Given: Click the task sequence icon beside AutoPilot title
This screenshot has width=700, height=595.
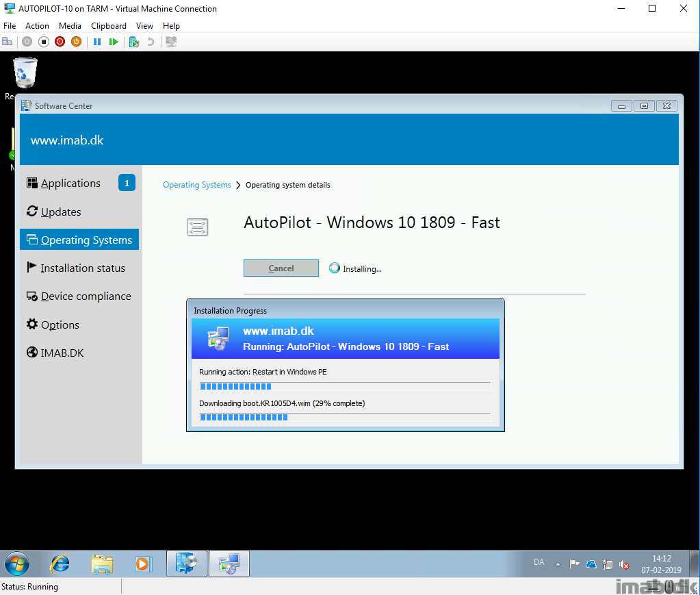Looking at the screenshot, I should click(x=197, y=227).
